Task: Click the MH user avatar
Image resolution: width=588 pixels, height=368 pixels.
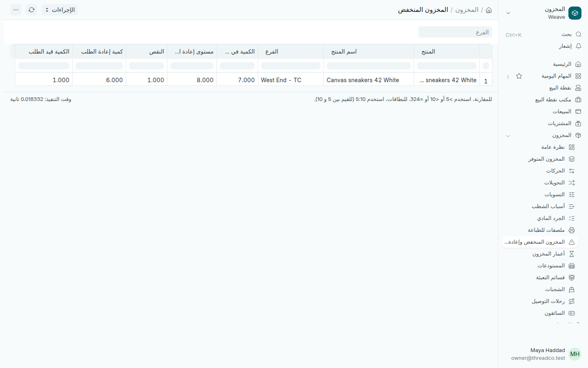Action: [575, 354]
